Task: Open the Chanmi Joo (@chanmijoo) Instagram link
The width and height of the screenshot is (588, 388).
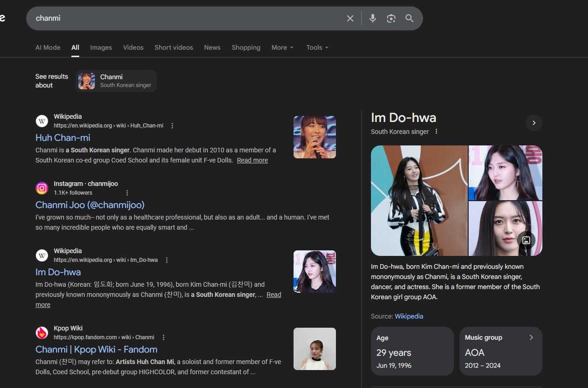Action: pyautogui.click(x=90, y=205)
